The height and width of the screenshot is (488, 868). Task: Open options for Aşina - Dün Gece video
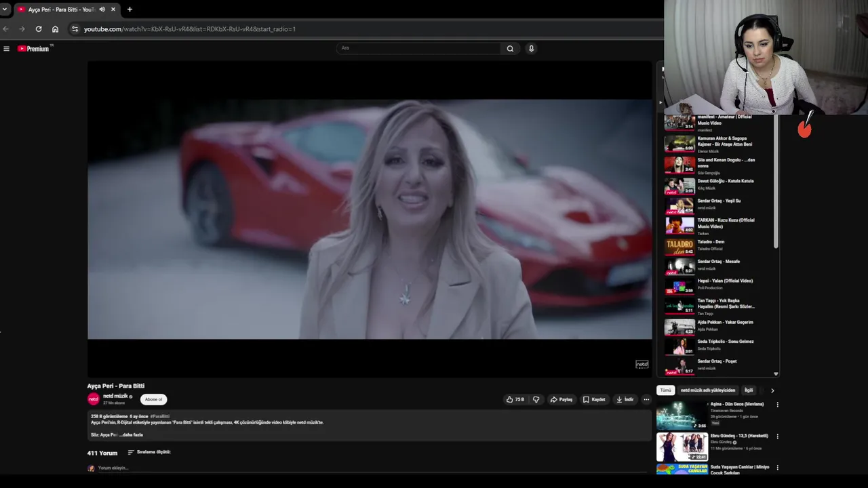(x=777, y=405)
